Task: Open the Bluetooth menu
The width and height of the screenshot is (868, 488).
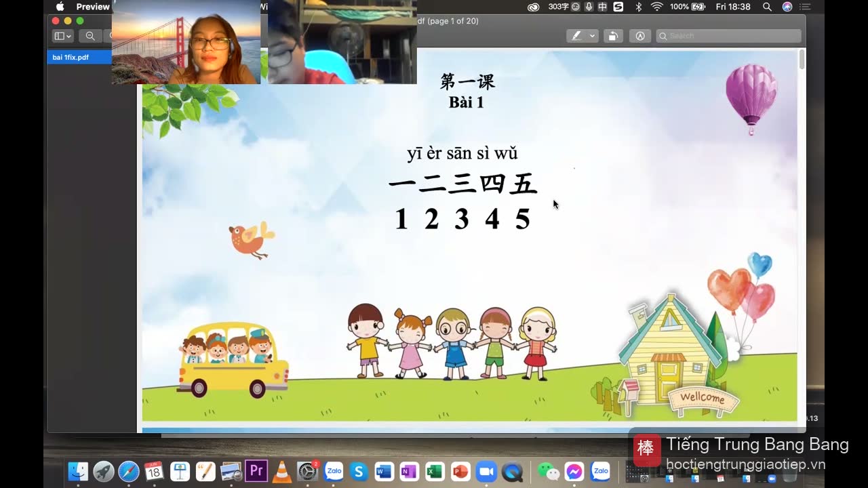Action: coord(638,7)
